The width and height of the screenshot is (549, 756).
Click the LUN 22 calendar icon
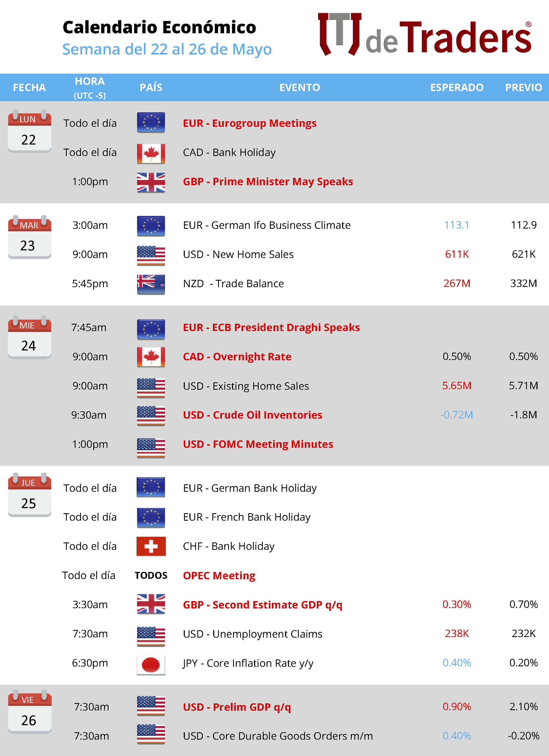point(30,131)
